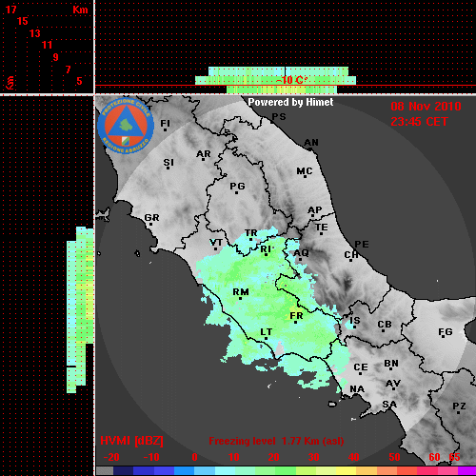
Task: Click the TR city label
Action: point(250,233)
